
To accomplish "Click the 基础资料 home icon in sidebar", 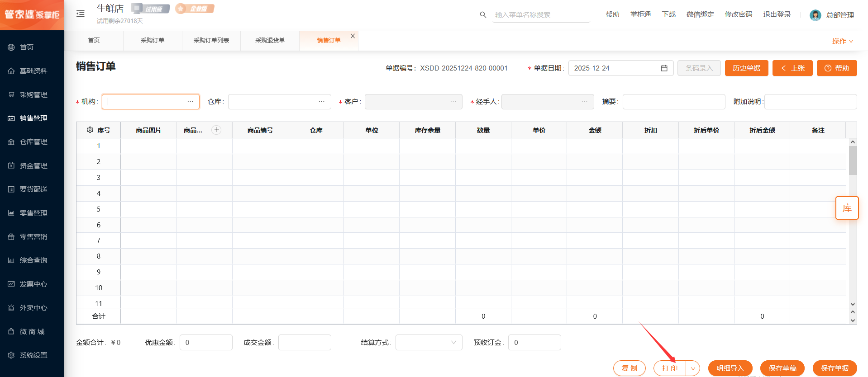I will (x=11, y=71).
